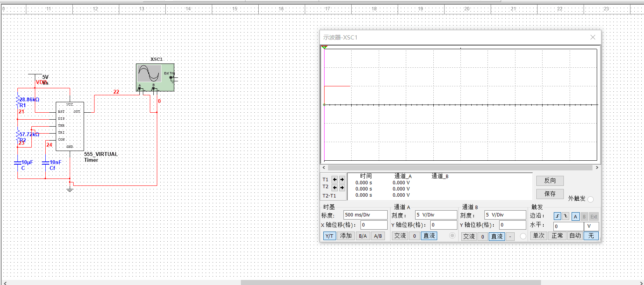Select 单次 single trigger mode
Screen dimensions: 644x285
coord(539,235)
